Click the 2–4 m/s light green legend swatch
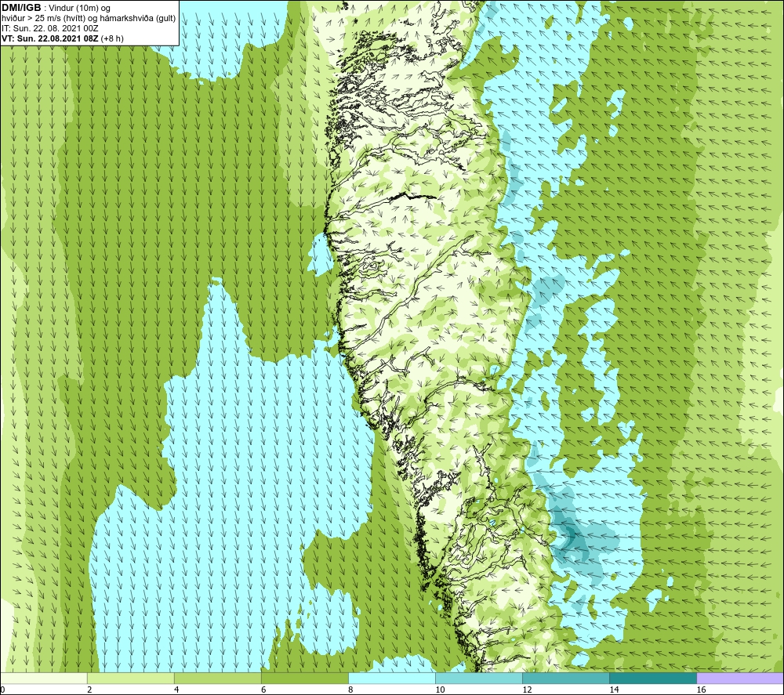This screenshot has height=695, width=784. [130, 678]
